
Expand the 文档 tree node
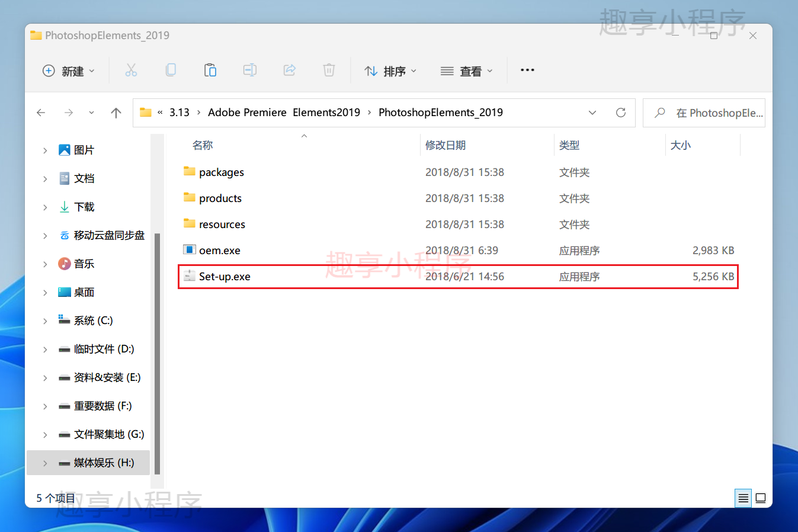pyautogui.click(x=45, y=179)
